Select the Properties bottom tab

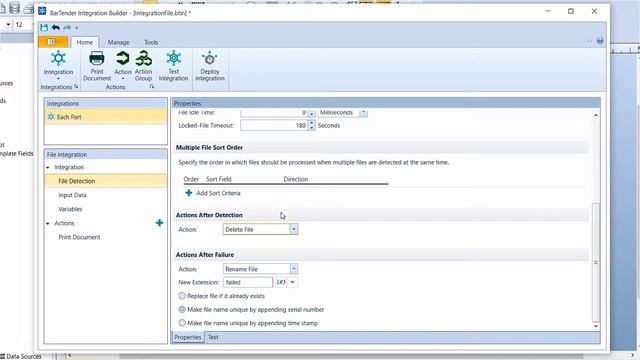(x=188, y=337)
